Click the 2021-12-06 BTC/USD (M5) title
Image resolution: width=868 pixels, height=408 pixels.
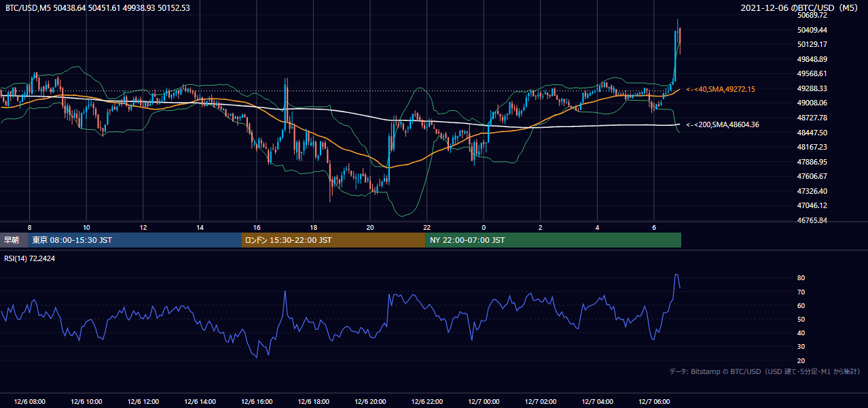point(800,8)
